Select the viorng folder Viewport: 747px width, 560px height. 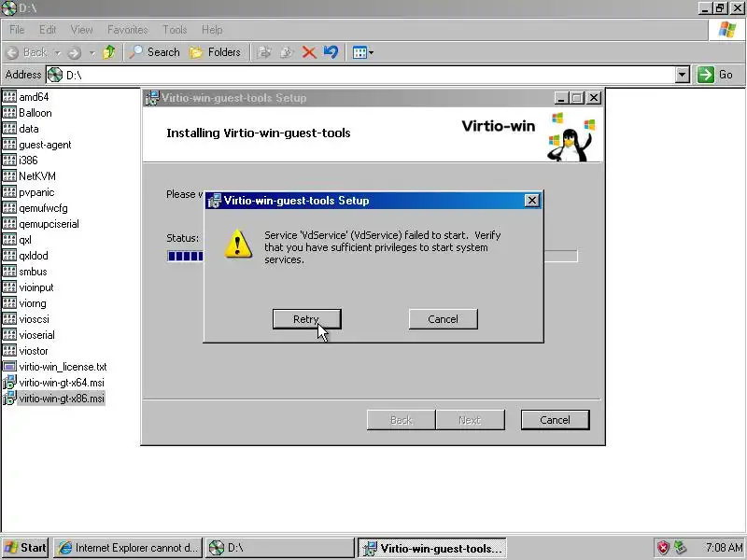tap(24, 303)
